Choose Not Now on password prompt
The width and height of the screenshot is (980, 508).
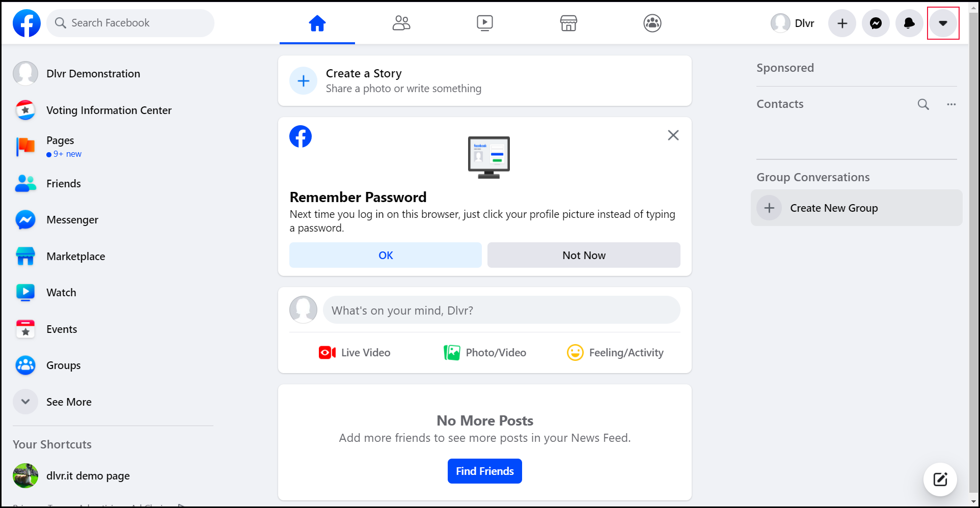(584, 255)
